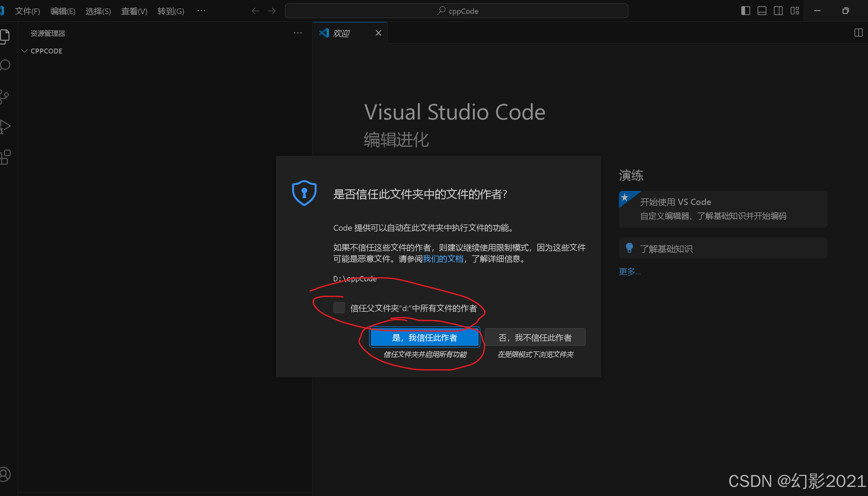The image size is (868, 496).
Task: Click the lightbulb icon beside 了解基础知识
Action: pos(629,248)
